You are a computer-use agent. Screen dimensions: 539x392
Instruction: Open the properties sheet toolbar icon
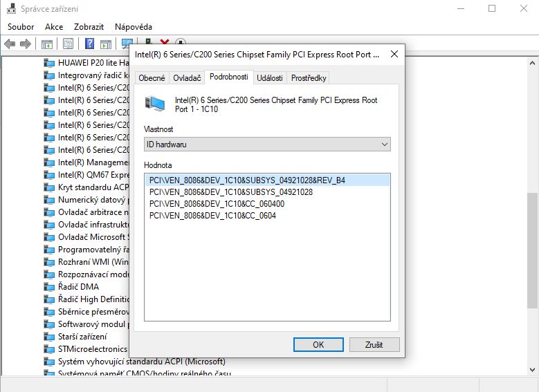click(x=68, y=44)
